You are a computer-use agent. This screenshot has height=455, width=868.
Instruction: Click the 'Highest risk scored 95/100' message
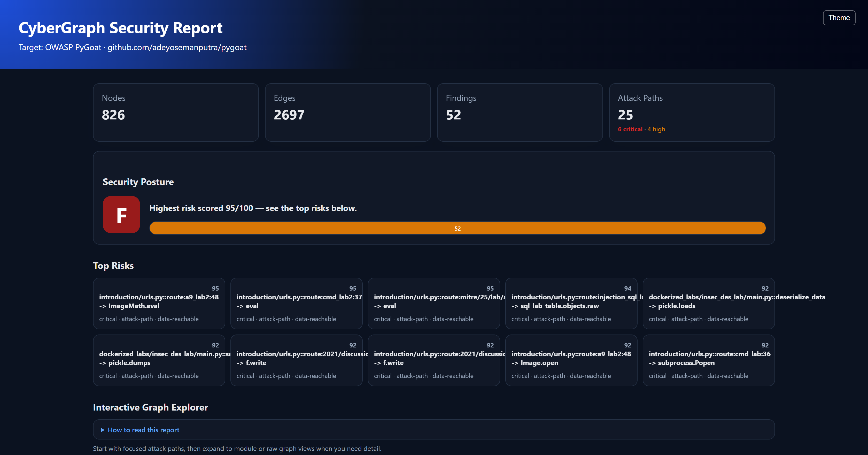tap(253, 208)
